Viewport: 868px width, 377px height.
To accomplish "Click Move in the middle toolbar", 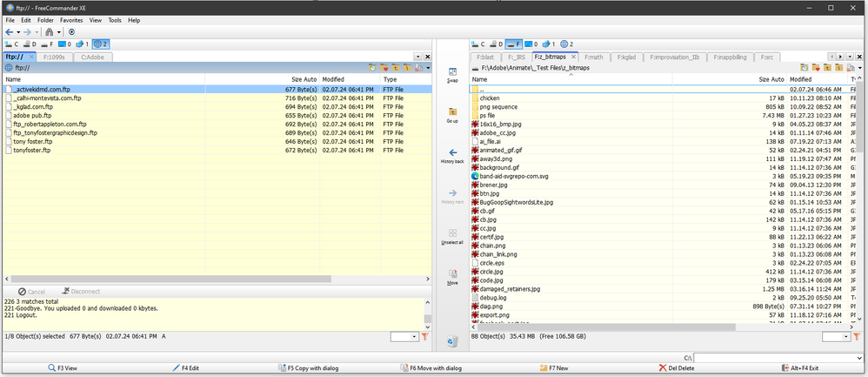I will click(x=452, y=277).
